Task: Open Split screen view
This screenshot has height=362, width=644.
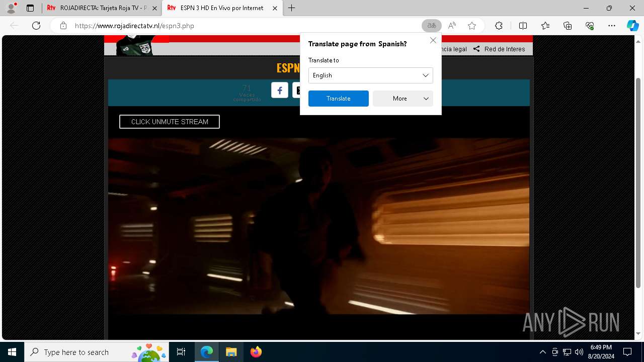Action: pos(523,26)
